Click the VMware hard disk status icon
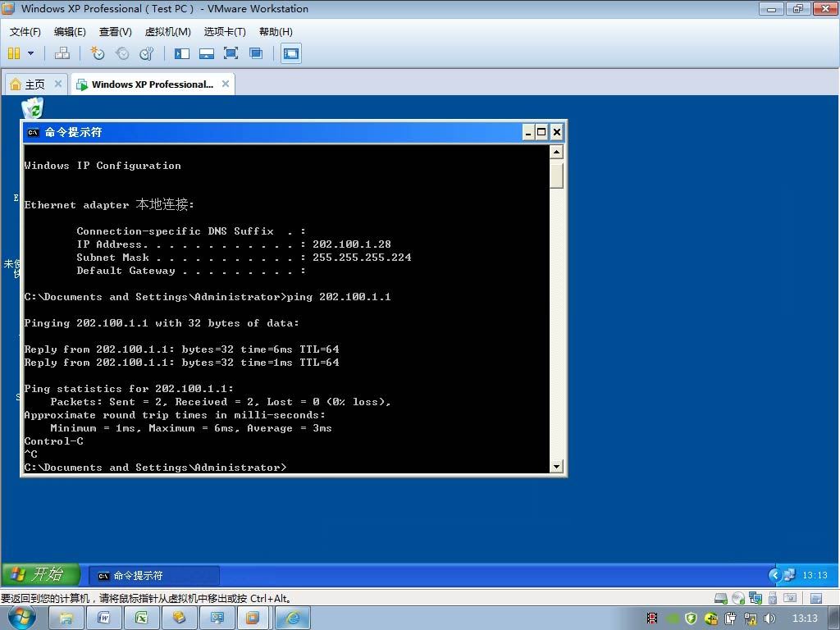This screenshot has height=630, width=840. (721, 598)
